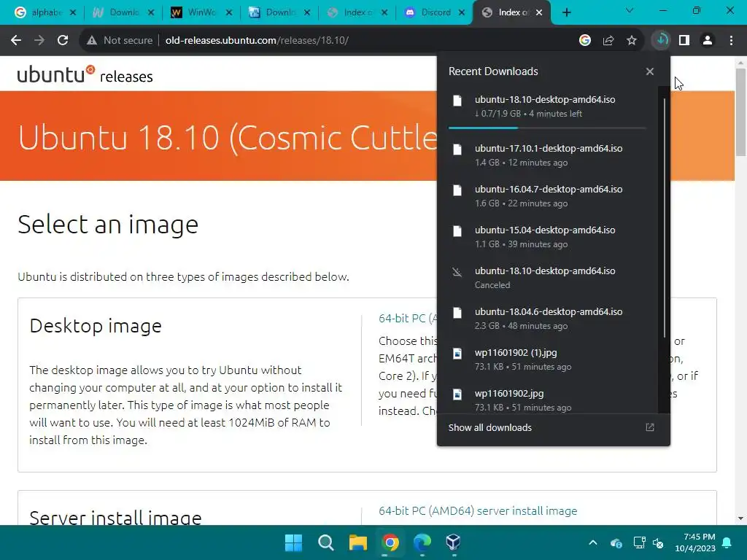
Task: Toggle the Chrome downloads toolbar icon
Action: pos(661,40)
